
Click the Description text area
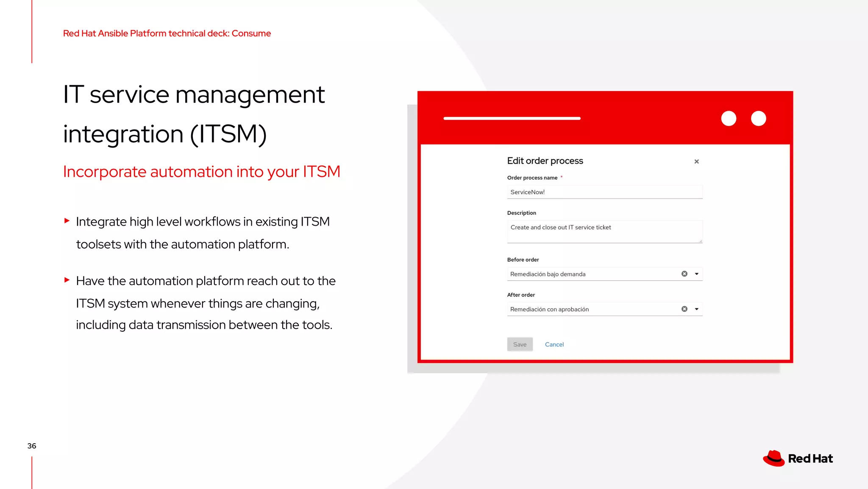[604, 232]
